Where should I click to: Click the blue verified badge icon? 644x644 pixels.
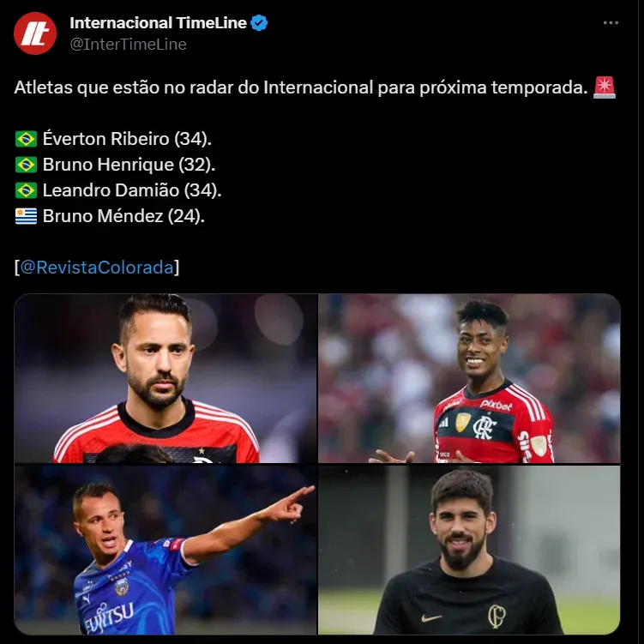click(x=259, y=23)
